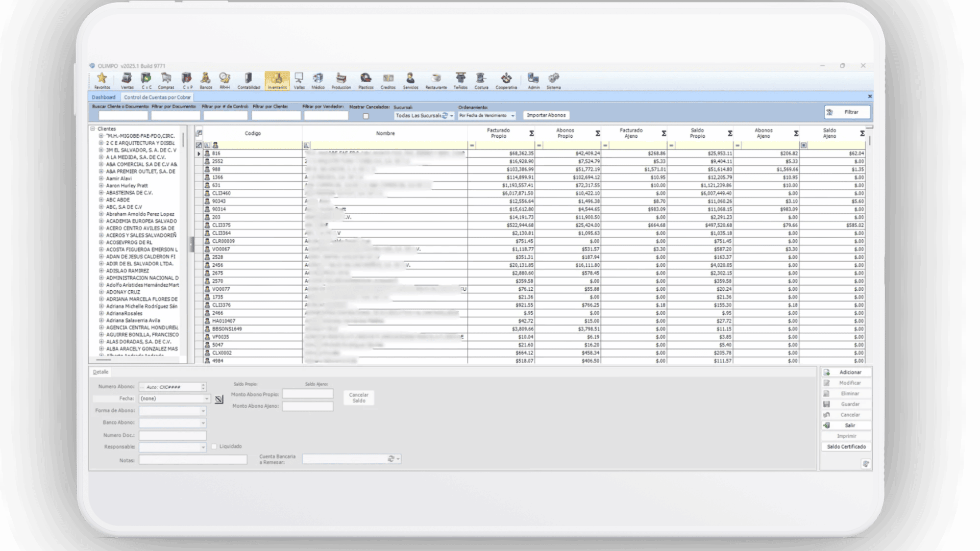980x551 pixels.
Task: Toggle the Mostrar Cancelados checkbox
Action: 366,116
